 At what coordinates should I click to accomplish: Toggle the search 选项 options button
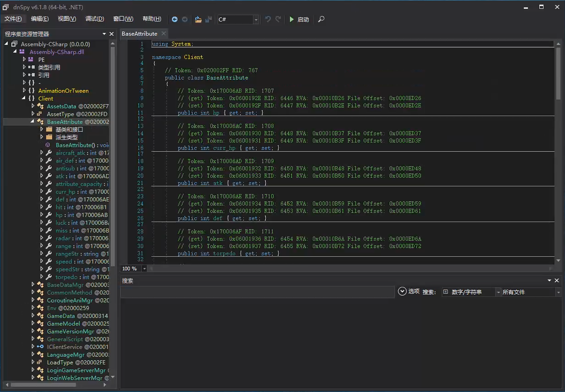[402, 292]
